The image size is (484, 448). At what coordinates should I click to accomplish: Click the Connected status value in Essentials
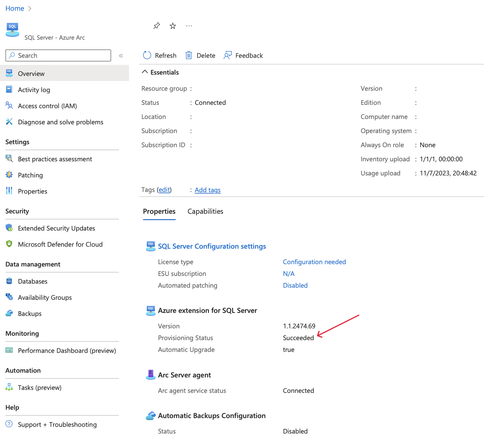pos(210,103)
